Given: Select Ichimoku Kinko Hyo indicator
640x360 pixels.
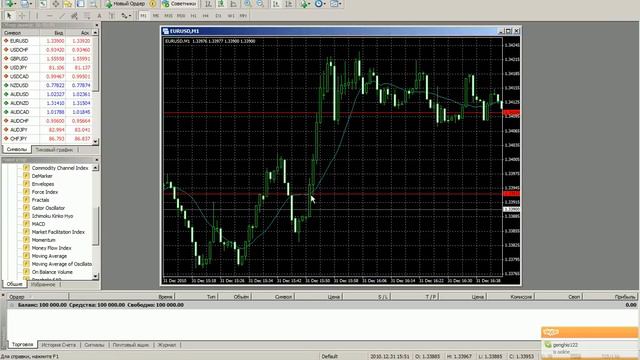Looking at the screenshot, I should tap(52, 216).
